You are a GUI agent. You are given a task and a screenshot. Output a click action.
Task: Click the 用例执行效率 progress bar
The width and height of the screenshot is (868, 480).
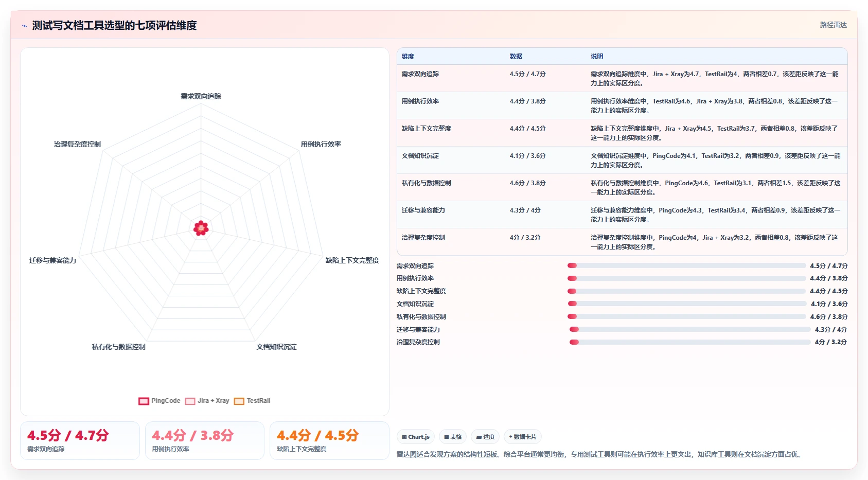[x=686, y=278]
